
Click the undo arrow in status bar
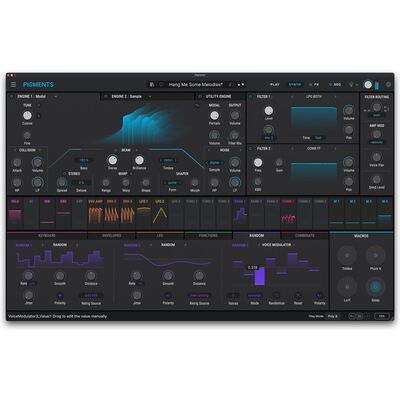[352, 316]
